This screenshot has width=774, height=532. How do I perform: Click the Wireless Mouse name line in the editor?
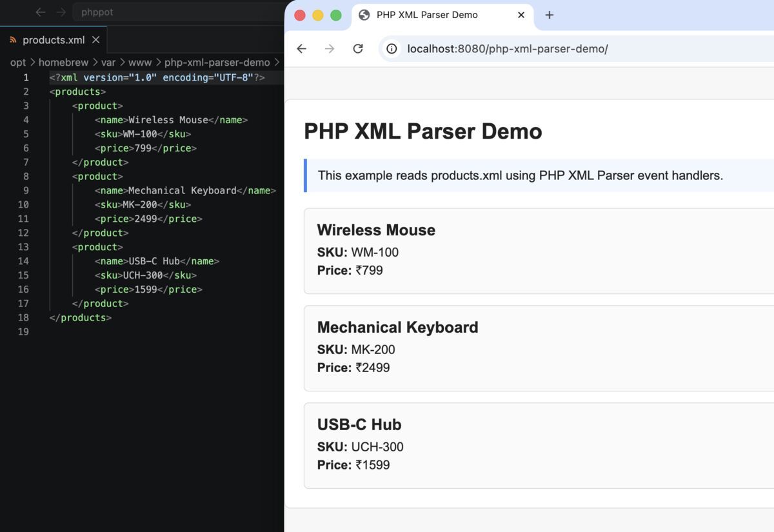tap(171, 120)
